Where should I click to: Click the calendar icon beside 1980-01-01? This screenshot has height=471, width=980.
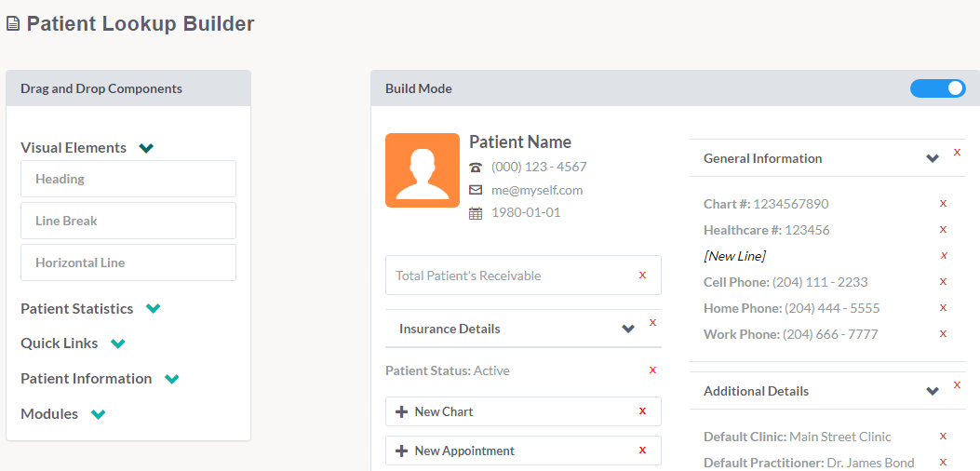click(x=476, y=212)
